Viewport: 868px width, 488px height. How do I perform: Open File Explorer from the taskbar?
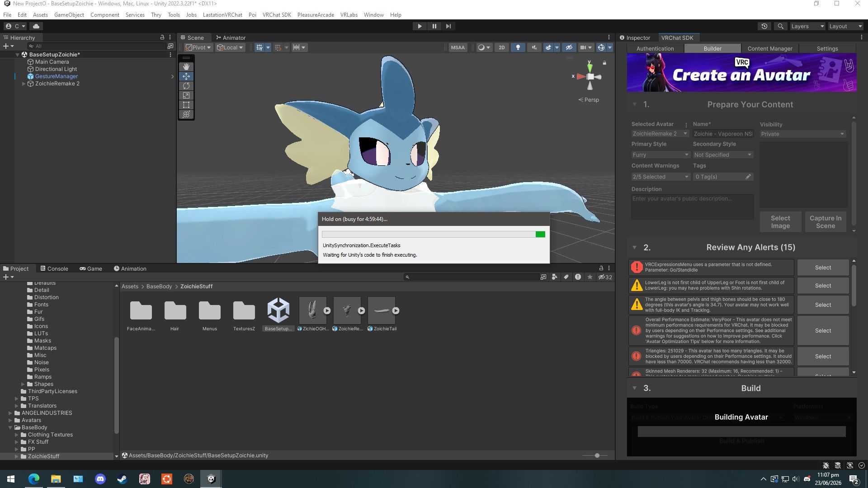tap(56, 479)
